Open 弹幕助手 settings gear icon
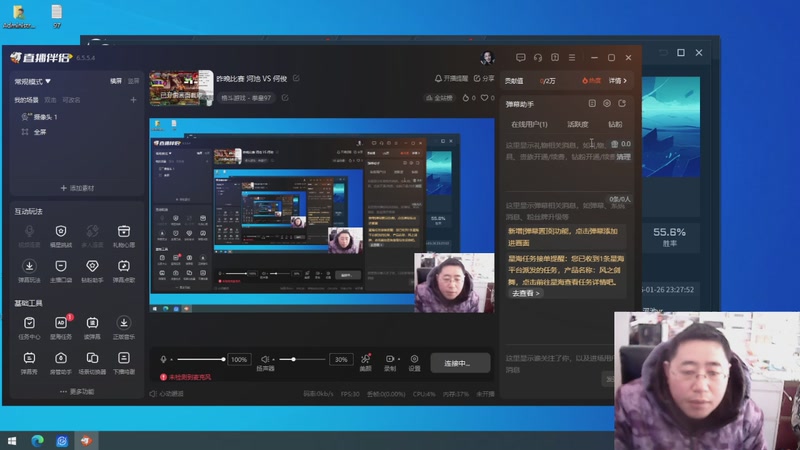The width and height of the screenshot is (800, 450). [x=607, y=104]
